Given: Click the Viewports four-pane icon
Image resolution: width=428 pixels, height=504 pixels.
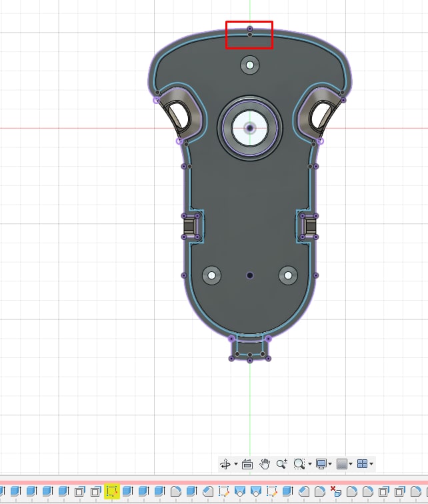Looking at the screenshot, I should click(362, 464).
